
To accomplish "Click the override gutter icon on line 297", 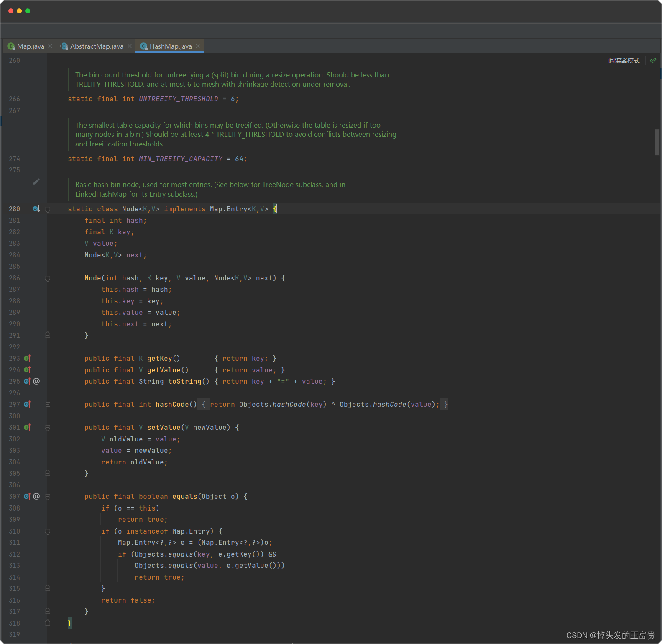I will (x=27, y=404).
